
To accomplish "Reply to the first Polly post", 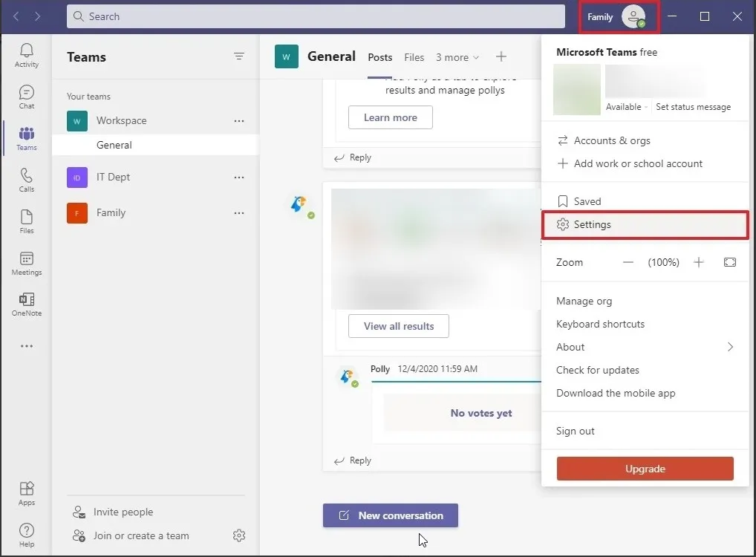I will tap(353, 157).
